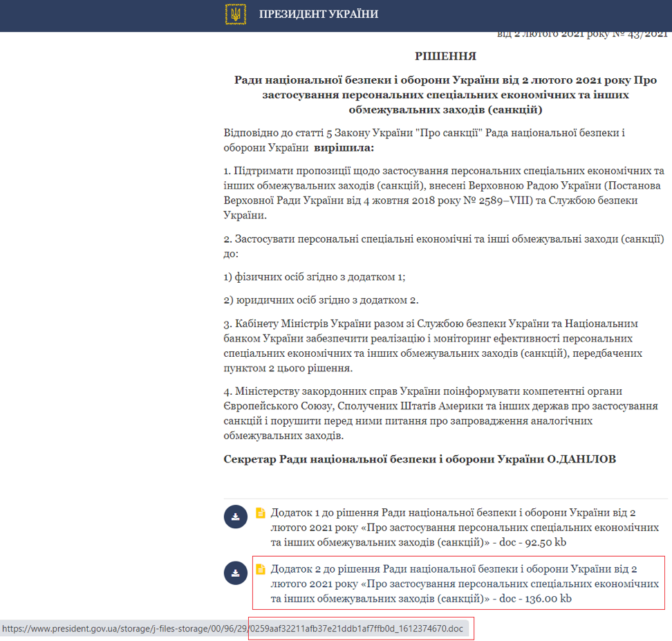
Task: Click the site header navigation bar title
Action: click(319, 14)
